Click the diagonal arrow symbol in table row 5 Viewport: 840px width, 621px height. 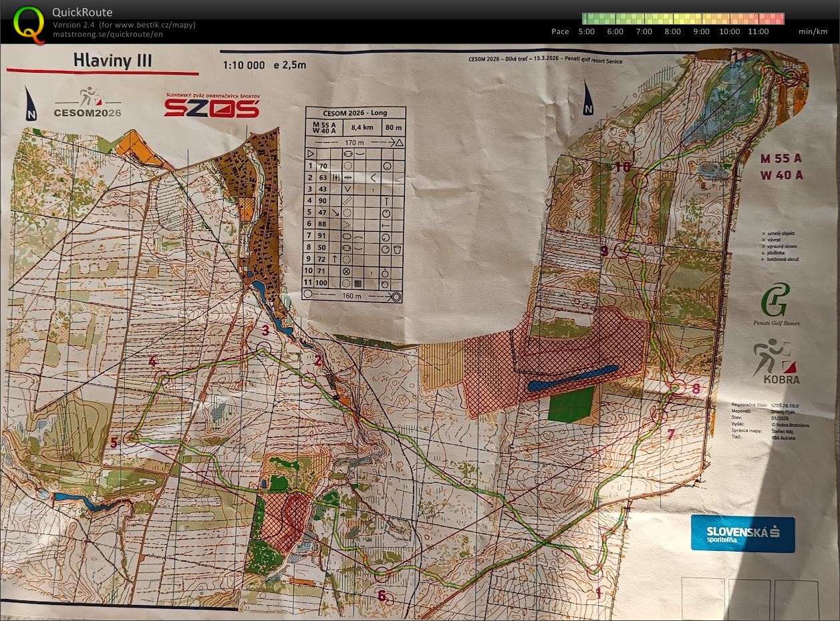pos(334,212)
